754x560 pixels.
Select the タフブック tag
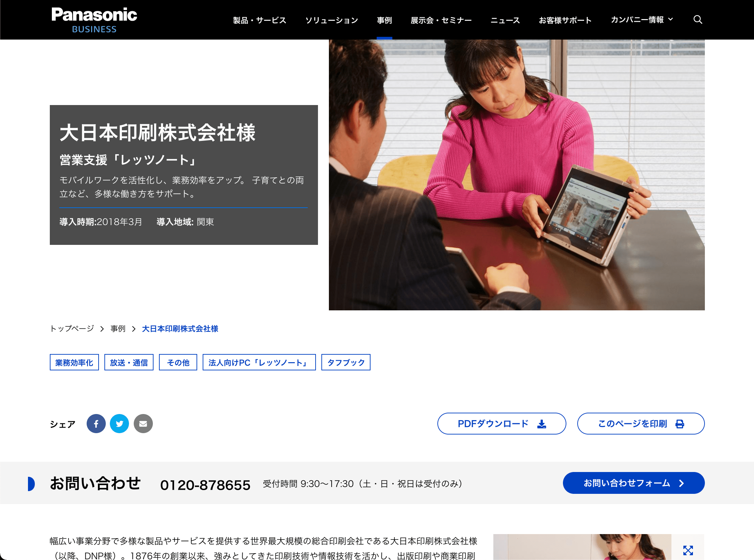(346, 362)
